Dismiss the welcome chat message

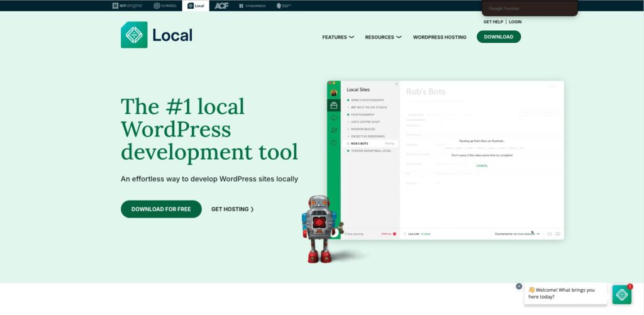pyautogui.click(x=519, y=286)
